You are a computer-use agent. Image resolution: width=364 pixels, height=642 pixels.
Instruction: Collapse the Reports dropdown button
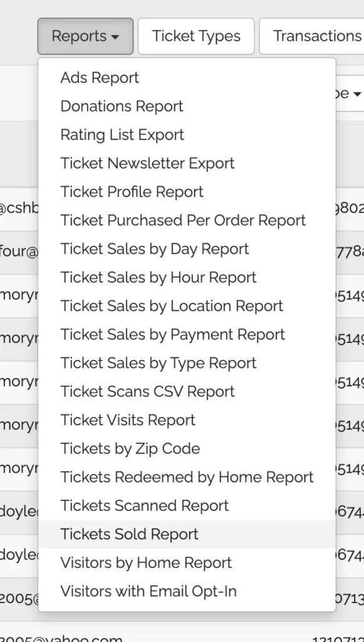[x=85, y=36]
